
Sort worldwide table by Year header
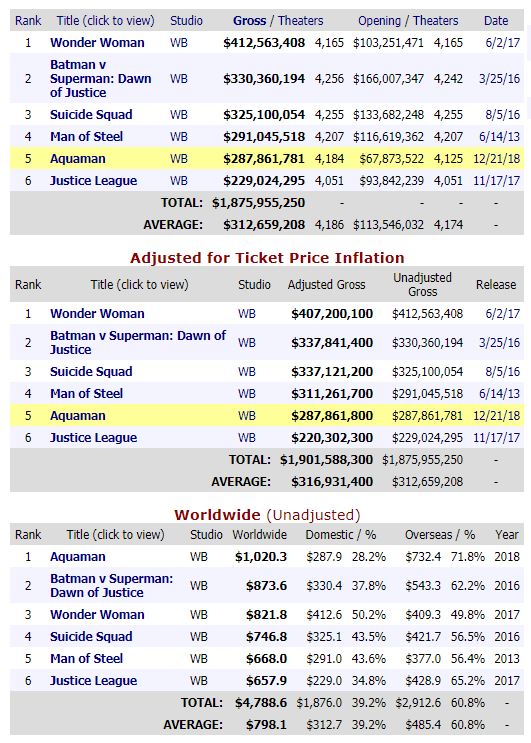coord(506,535)
